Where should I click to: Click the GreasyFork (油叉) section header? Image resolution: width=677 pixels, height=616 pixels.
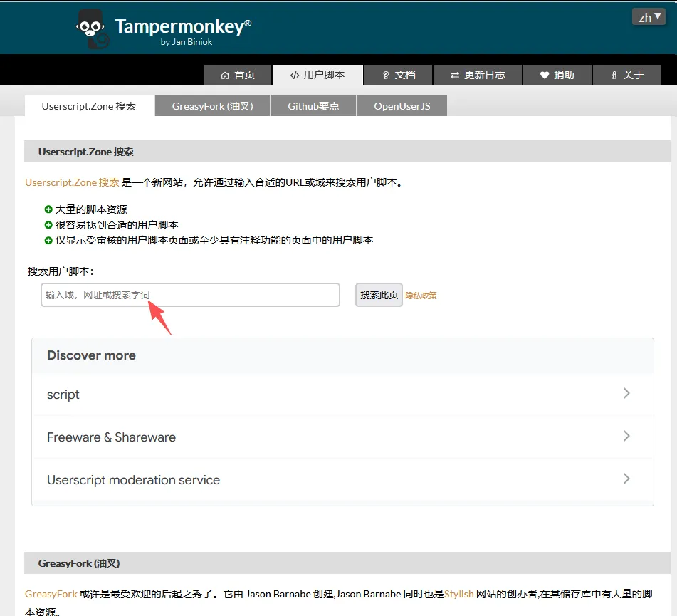347,563
